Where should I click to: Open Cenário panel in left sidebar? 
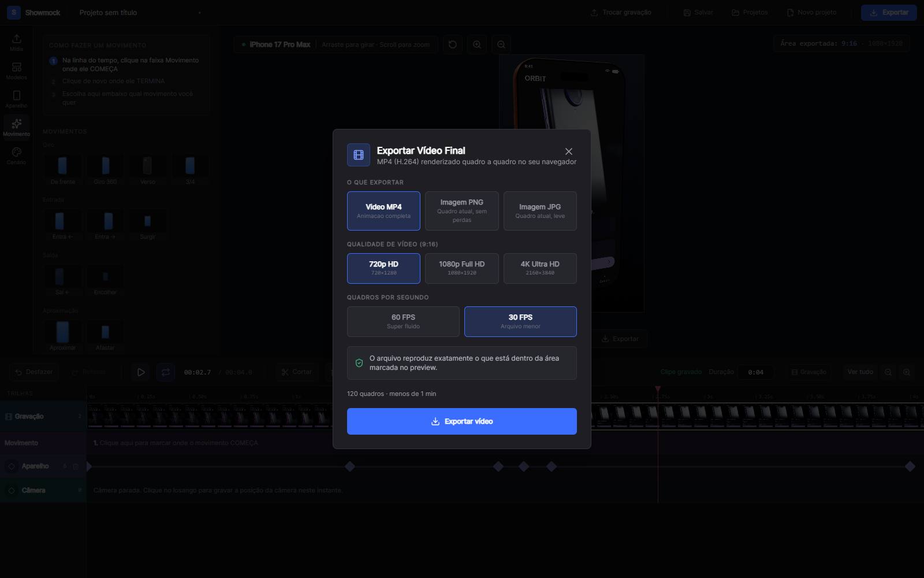[x=16, y=156]
